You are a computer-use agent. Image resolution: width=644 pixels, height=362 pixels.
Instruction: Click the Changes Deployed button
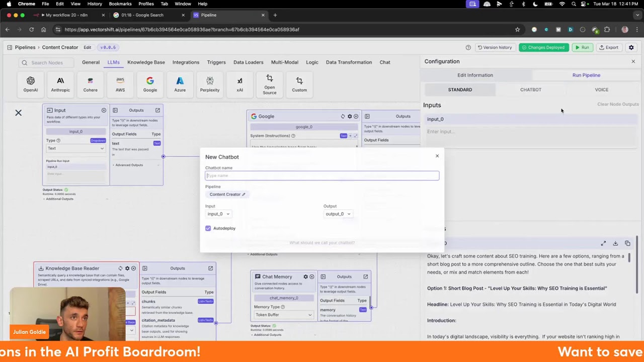click(543, 47)
